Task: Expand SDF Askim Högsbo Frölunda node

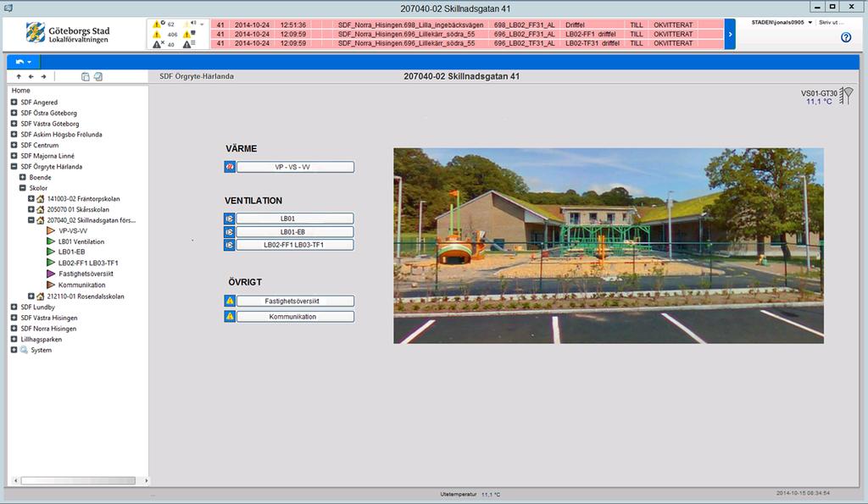Action: [14, 134]
